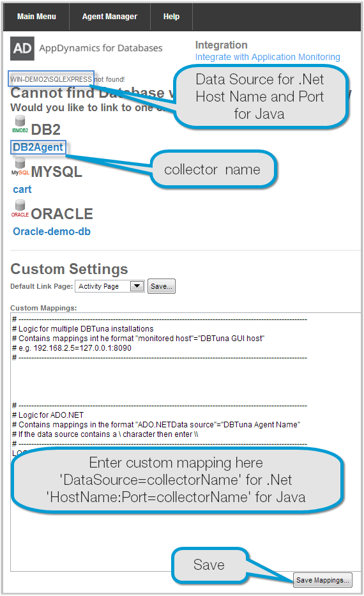Click the Save Mappings button
364x596 pixels.
point(322,580)
